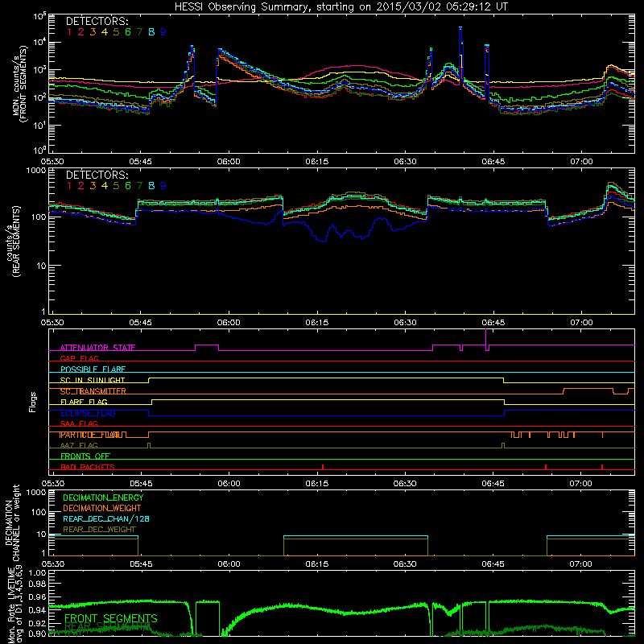Click the SC_TRANSMITTER flag label
This screenshot has width=644, height=644.
pyautogui.click(x=93, y=391)
